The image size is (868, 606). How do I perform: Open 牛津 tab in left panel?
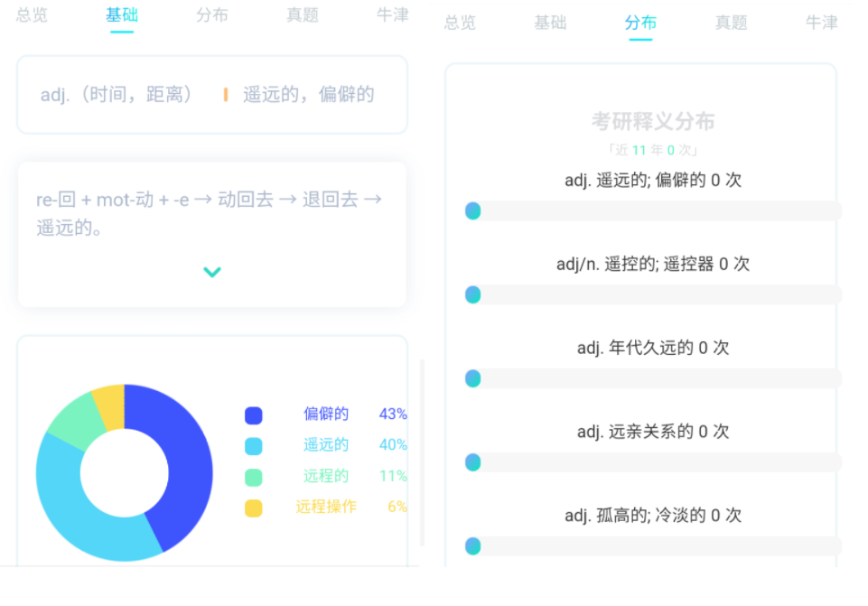392,15
